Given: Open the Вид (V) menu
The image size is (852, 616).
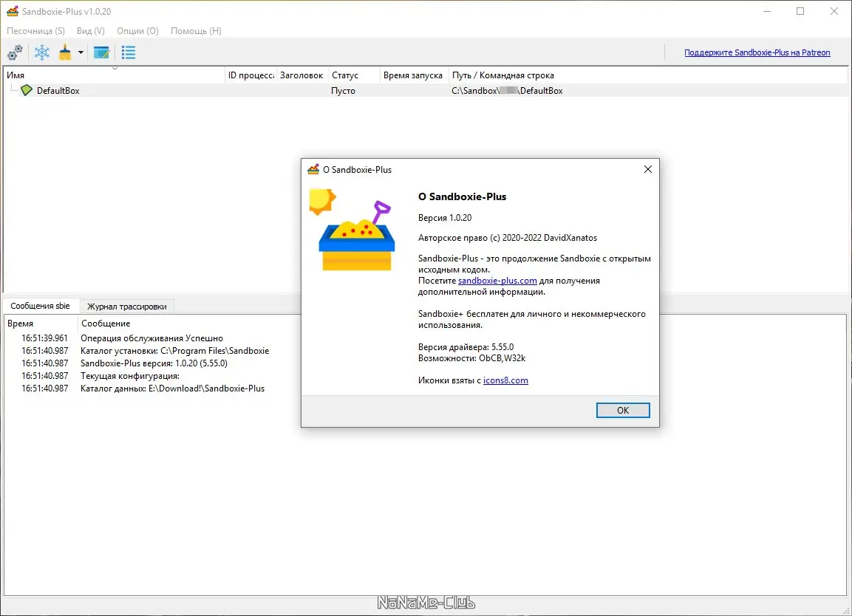Looking at the screenshot, I should pos(91,31).
